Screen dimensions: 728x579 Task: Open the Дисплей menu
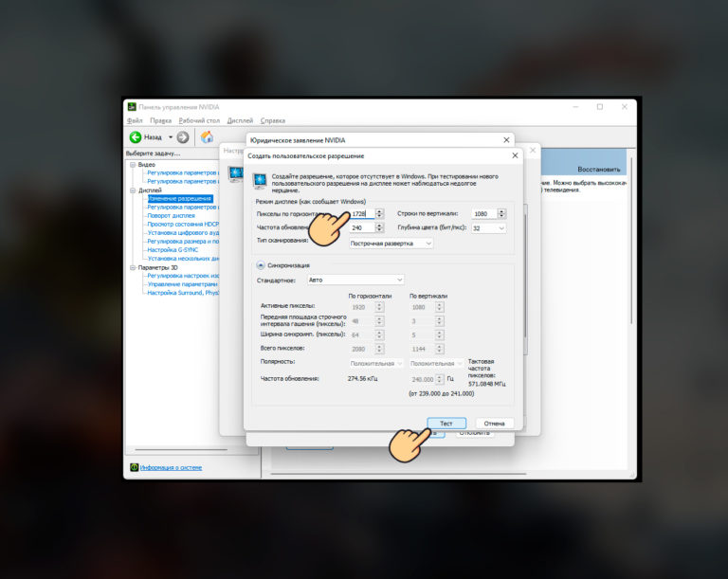coord(240,120)
